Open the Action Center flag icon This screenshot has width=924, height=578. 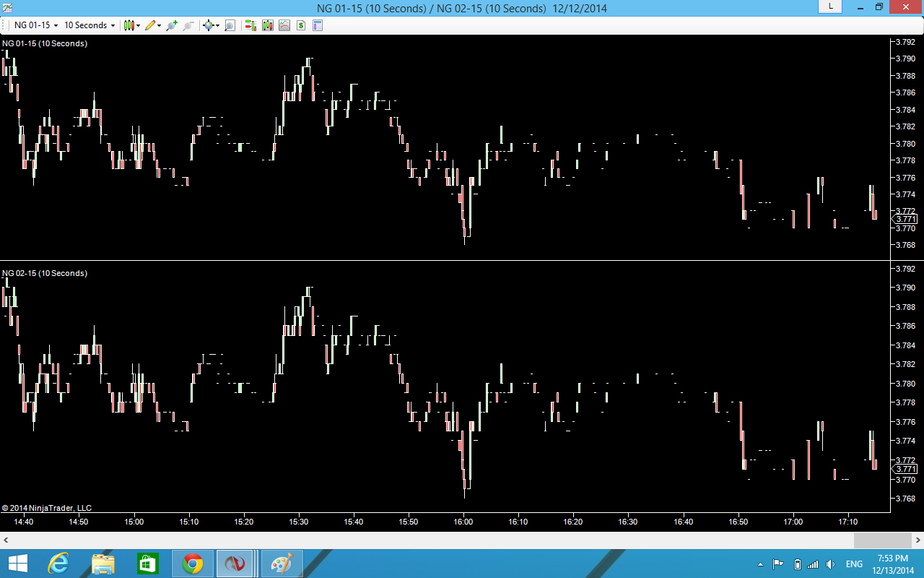tap(778, 564)
